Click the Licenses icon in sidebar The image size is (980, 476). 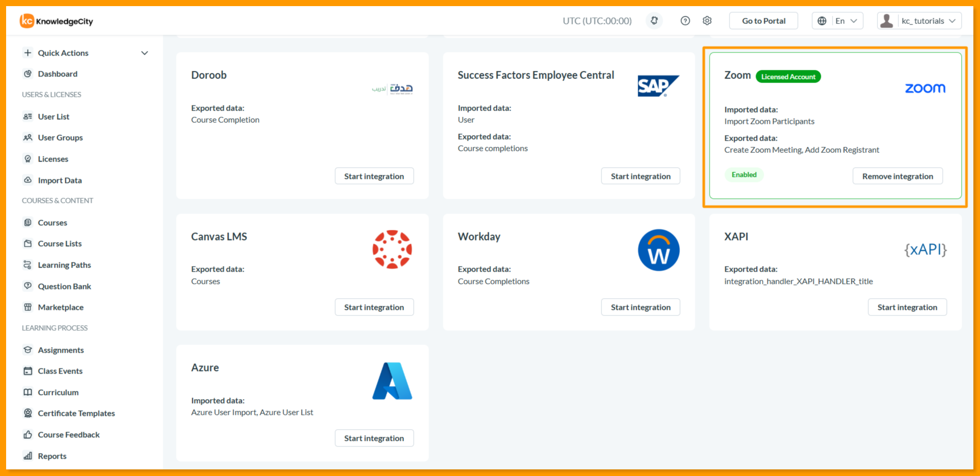28,159
